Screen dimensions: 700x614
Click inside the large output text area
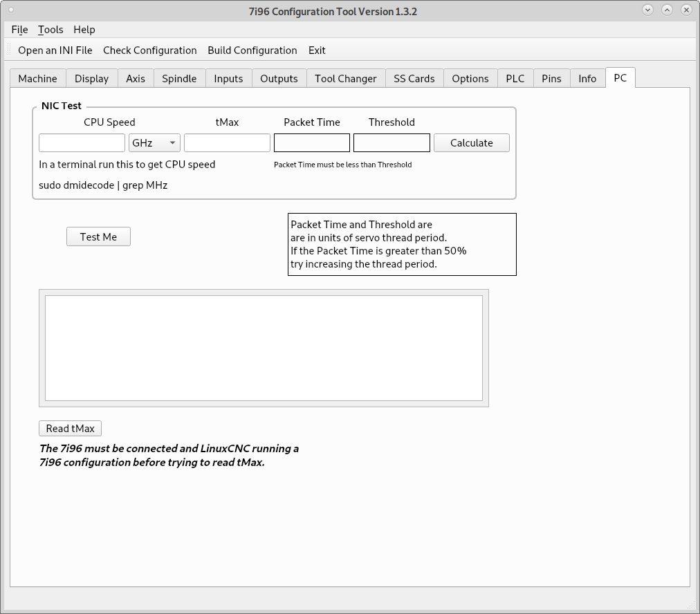coord(264,348)
